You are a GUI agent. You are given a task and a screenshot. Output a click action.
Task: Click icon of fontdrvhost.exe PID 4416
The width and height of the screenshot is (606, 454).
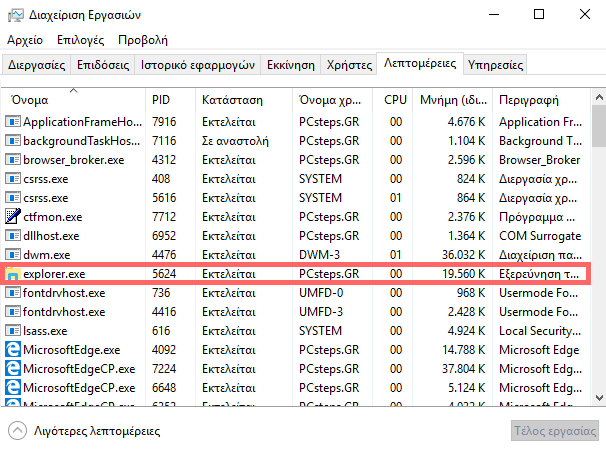[13, 311]
